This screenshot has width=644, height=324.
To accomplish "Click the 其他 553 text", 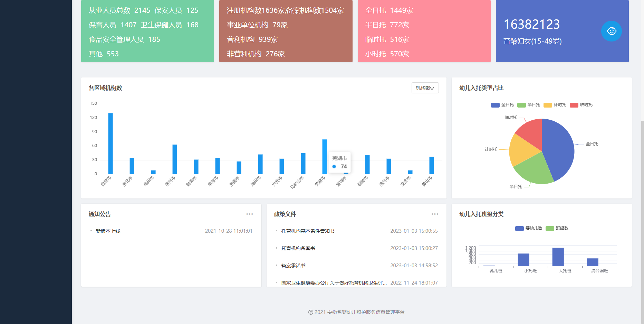I will coord(104,54).
